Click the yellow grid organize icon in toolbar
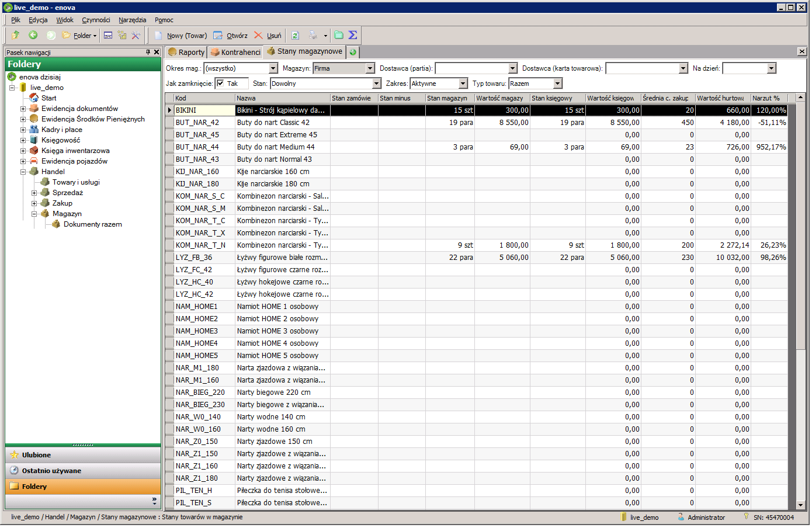 (x=122, y=36)
